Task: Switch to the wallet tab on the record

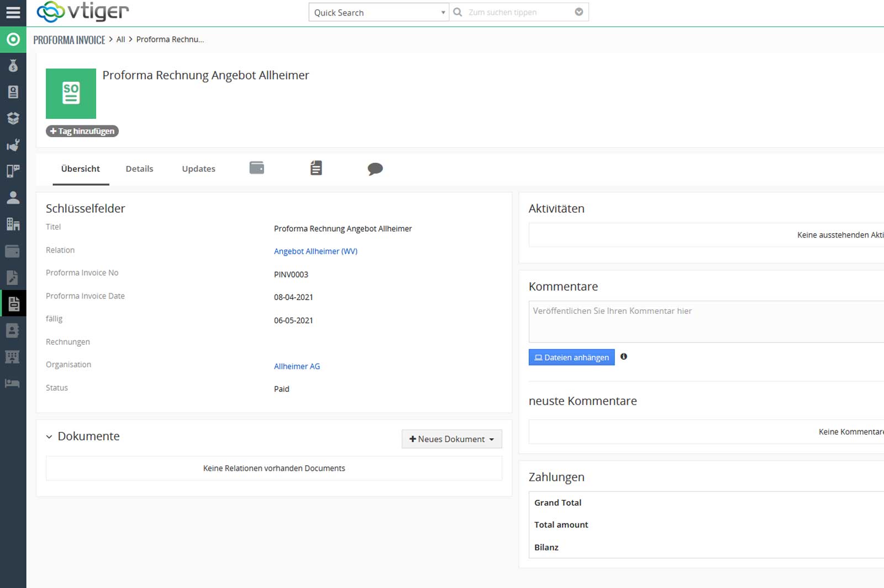Action: click(x=256, y=167)
